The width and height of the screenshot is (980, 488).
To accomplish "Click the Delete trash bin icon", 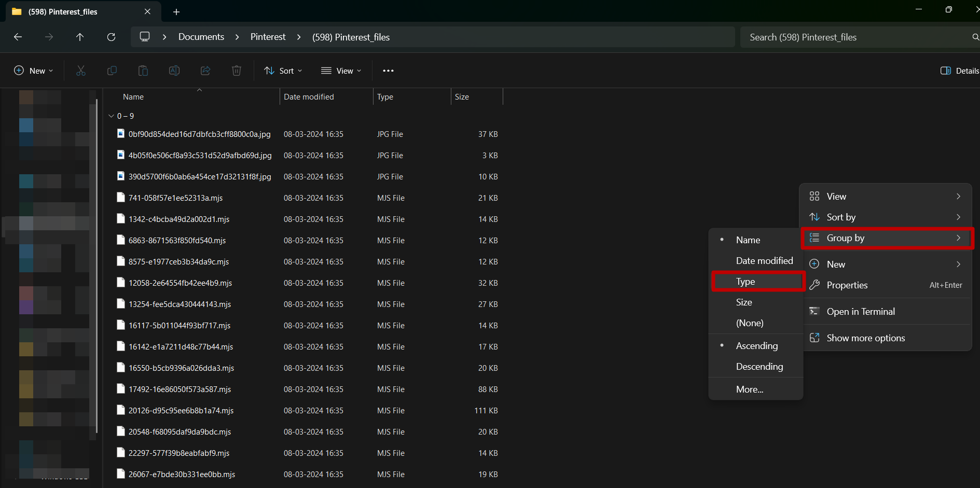I will pyautogui.click(x=237, y=71).
